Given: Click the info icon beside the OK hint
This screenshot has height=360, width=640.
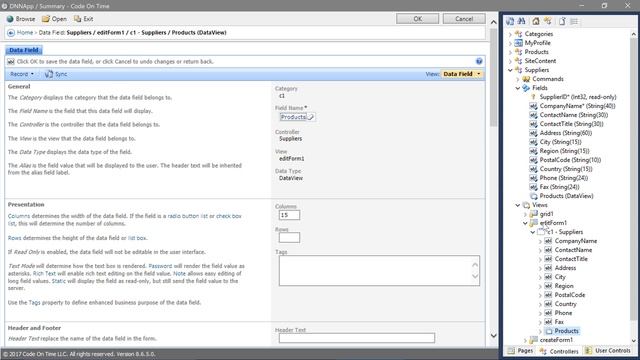Looking at the screenshot, I should tap(11, 62).
